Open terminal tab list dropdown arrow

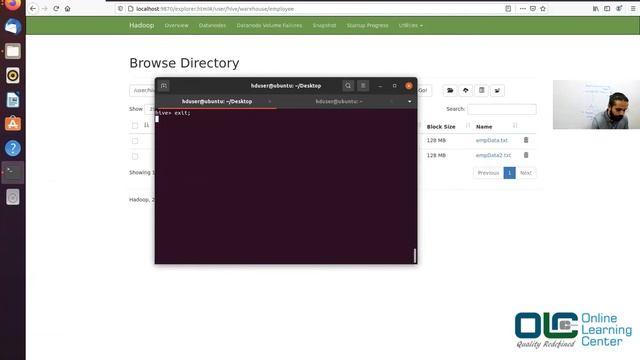point(409,102)
